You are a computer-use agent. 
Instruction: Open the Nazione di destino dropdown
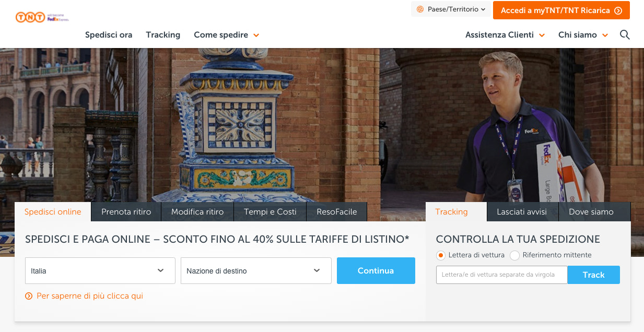(256, 270)
